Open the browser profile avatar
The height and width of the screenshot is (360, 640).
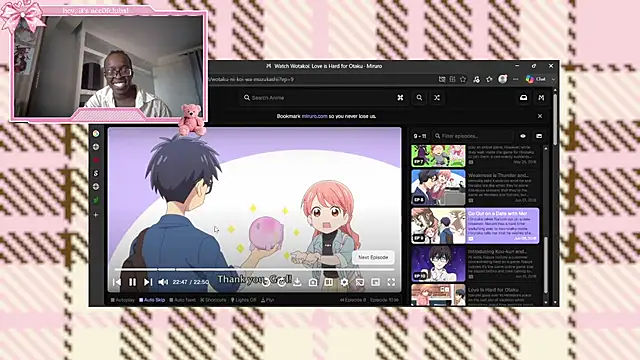pyautogui.click(x=502, y=79)
